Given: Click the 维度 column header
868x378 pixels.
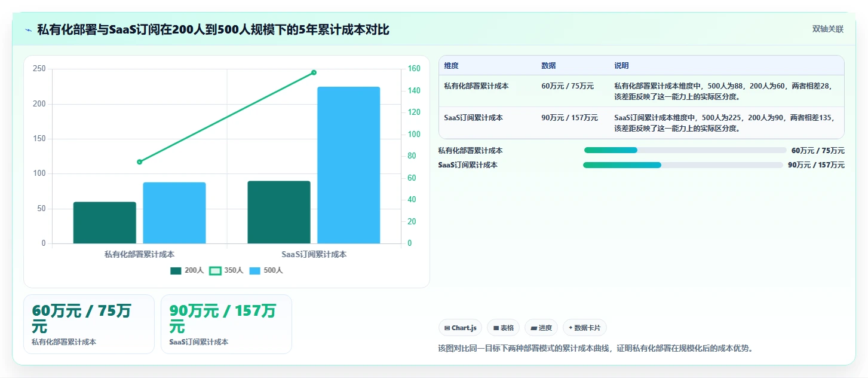Looking at the screenshot, I should (x=451, y=66).
